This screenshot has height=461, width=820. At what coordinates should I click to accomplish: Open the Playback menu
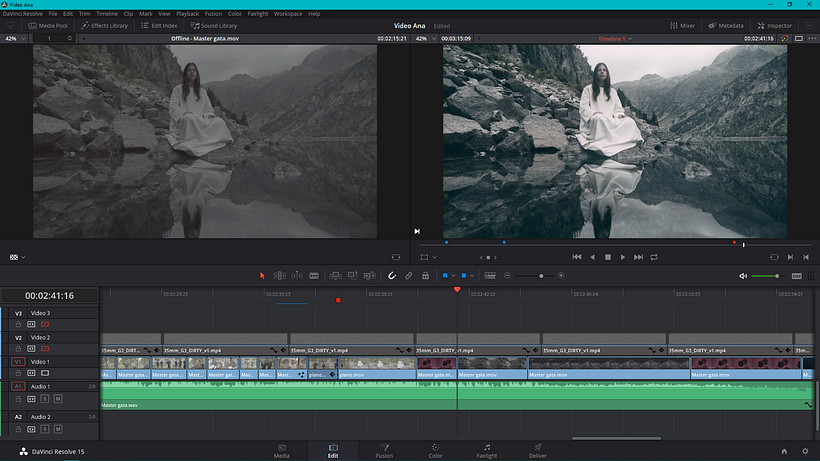point(187,14)
